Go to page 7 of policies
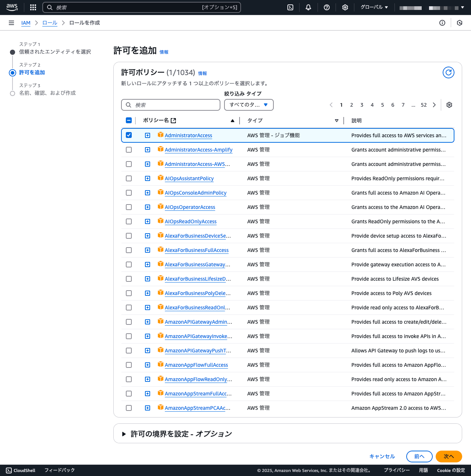Viewport: 471px width, 476px height. click(x=403, y=105)
